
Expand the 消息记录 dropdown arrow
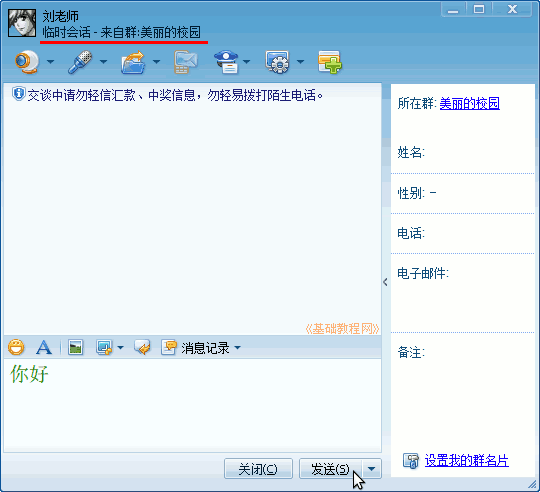(238, 348)
